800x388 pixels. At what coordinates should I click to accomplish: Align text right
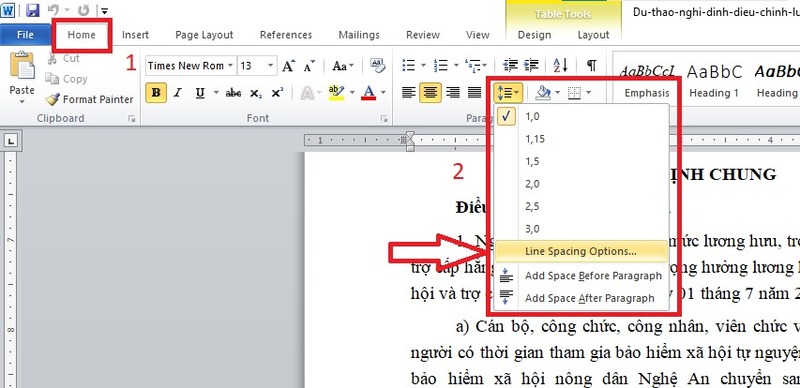point(453,93)
